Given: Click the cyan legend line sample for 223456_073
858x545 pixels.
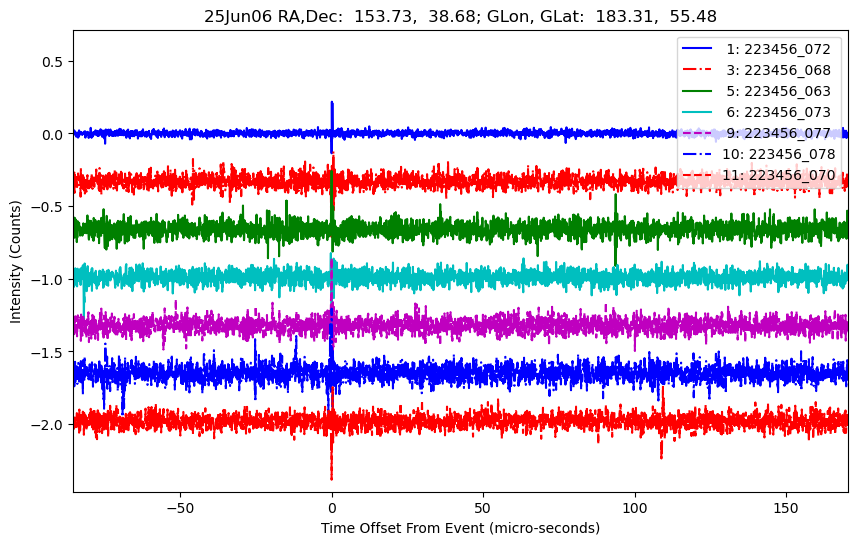Looking at the screenshot, I should click(x=697, y=112).
